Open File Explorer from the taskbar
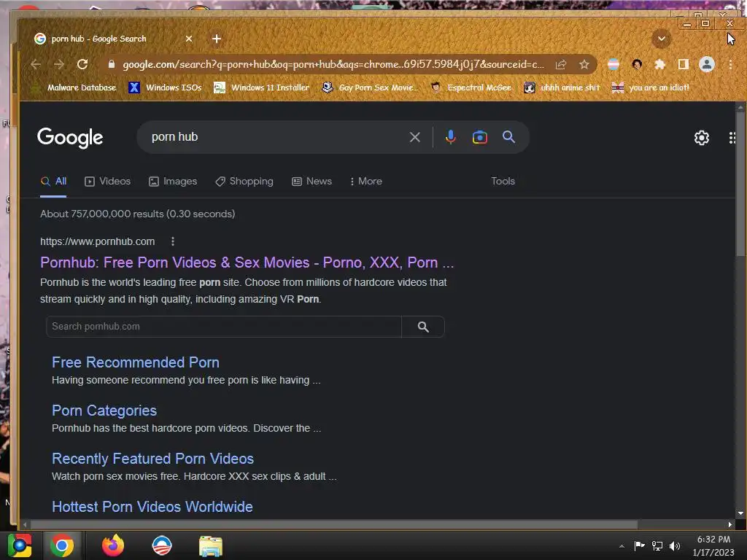 click(211, 545)
